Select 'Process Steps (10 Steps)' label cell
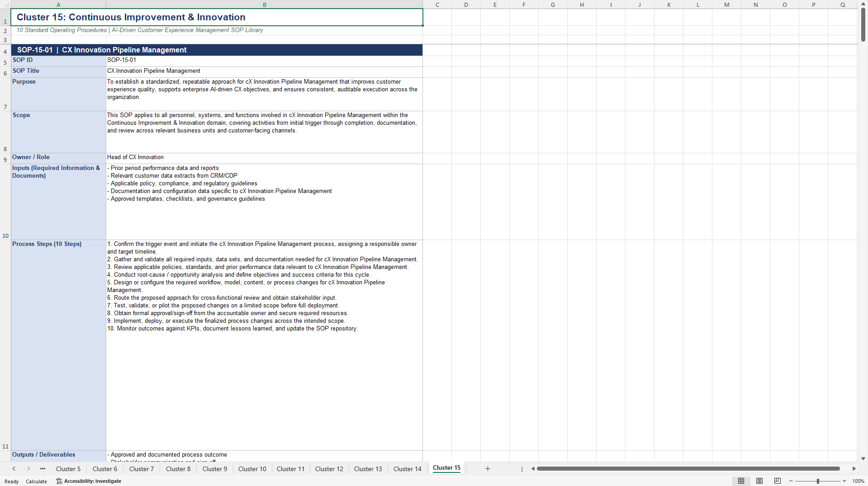Image resolution: width=868 pixels, height=486 pixels. (58, 345)
